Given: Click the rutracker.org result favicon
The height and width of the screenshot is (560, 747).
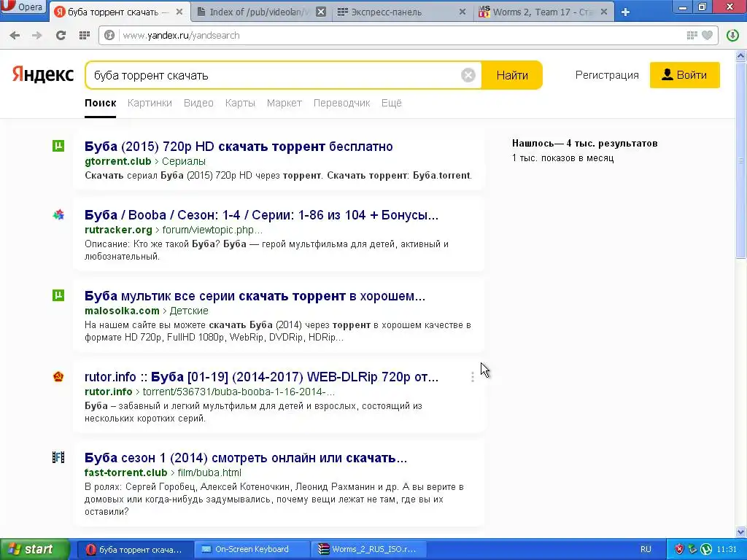Looking at the screenshot, I should pos(58,215).
